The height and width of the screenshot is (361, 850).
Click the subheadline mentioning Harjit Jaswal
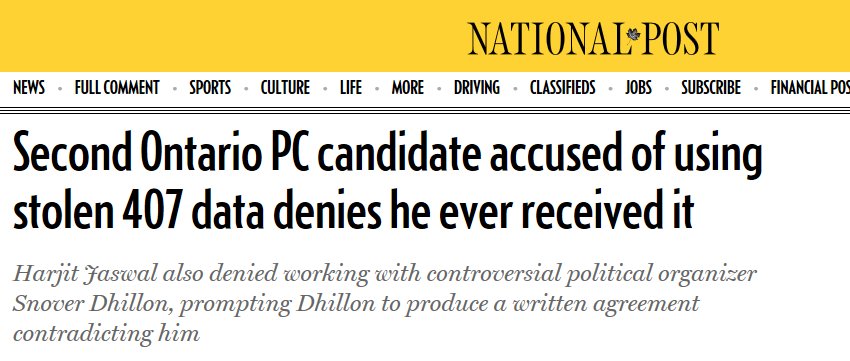[x=385, y=304]
